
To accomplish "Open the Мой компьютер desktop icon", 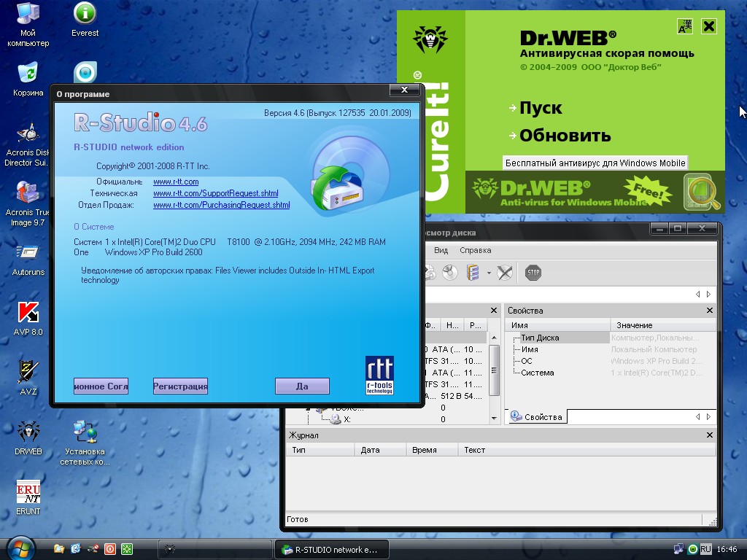I will tap(28, 24).
